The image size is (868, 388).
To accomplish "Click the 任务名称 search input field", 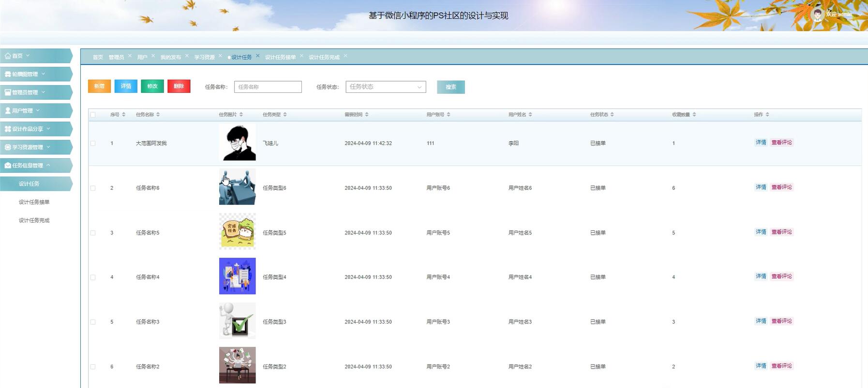I will 268,87.
